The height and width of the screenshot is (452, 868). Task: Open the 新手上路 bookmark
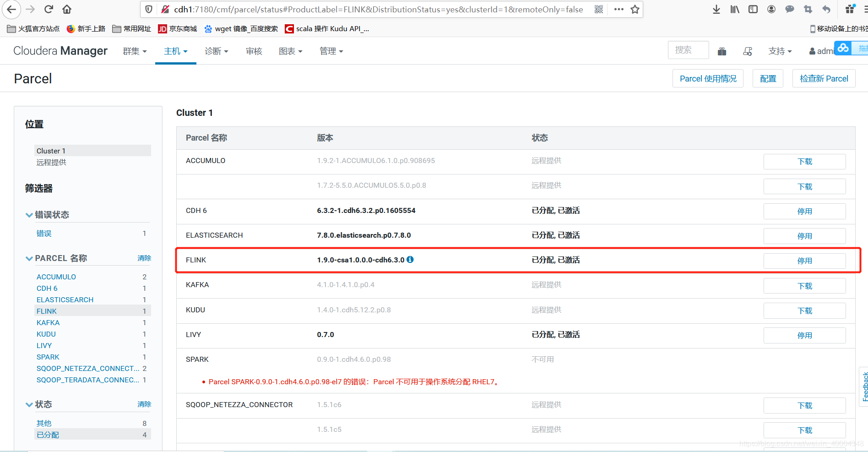(86, 29)
